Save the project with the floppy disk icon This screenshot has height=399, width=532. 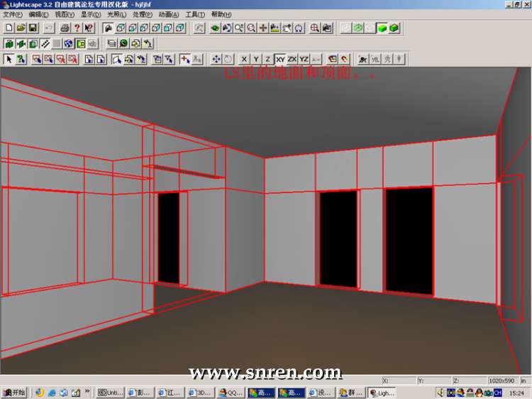tap(33, 28)
